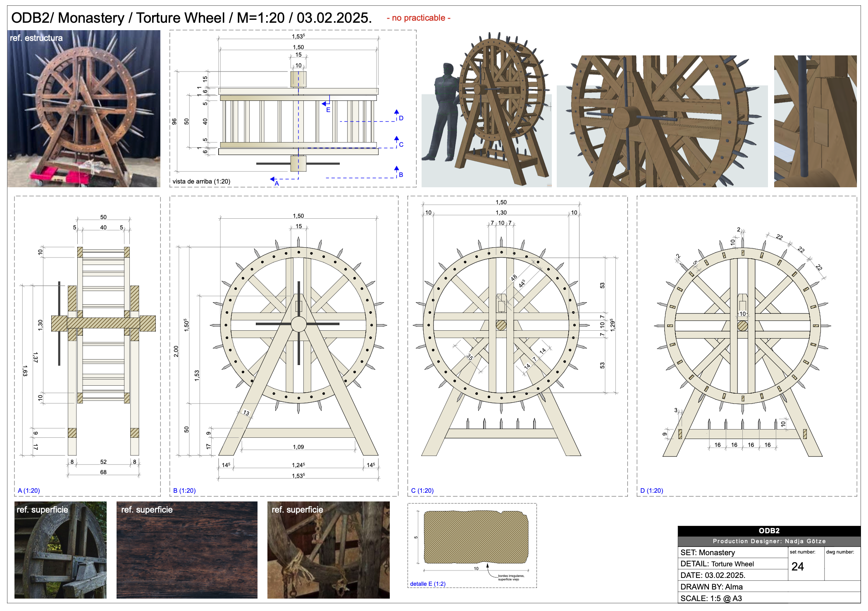Open the 'vista de arriba (1:20)' view label
Screen dimensions: 868x611
201,181
